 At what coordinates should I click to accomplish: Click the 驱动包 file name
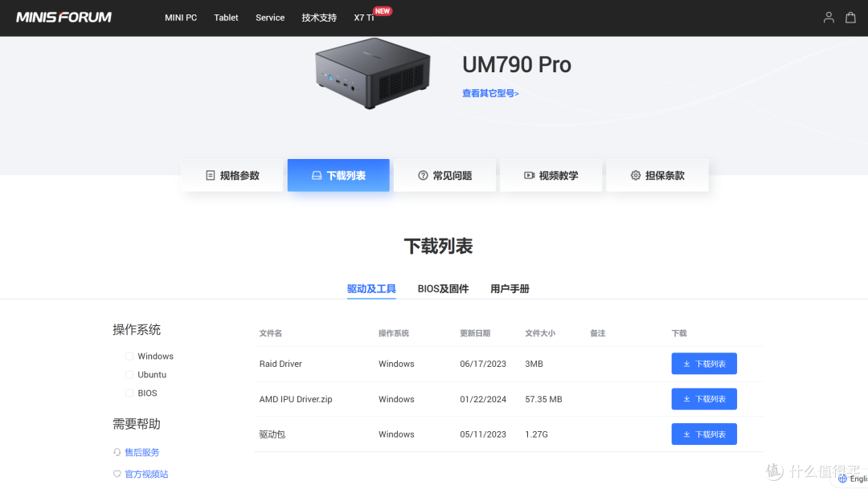click(x=272, y=434)
